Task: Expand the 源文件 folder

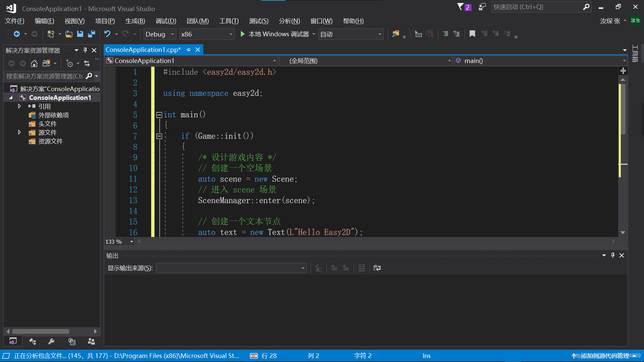Action: [19, 132]
